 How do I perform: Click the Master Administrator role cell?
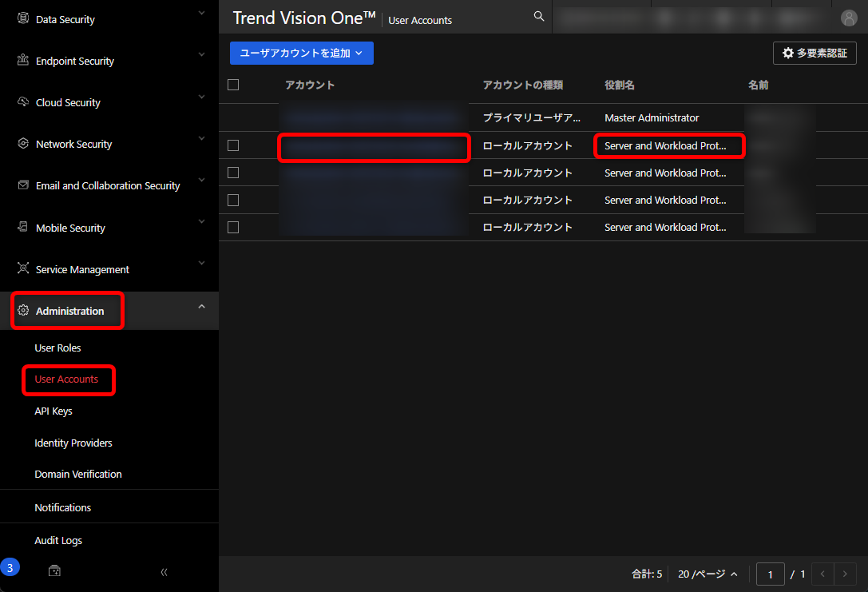(x=652, y=118)
